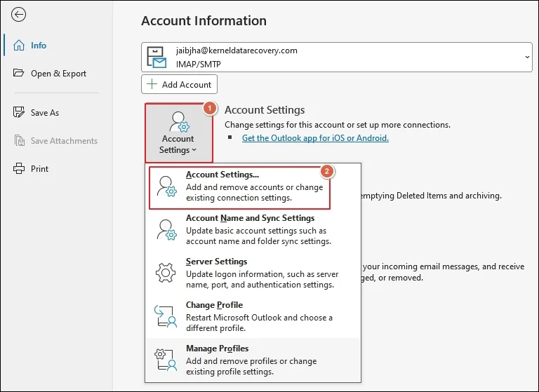Image resolution: width=539 pixels, height=392 pixels.
Task: Click the IMAP/SMTP account type text
Action: pyautogui.click(x=199, y=65)
